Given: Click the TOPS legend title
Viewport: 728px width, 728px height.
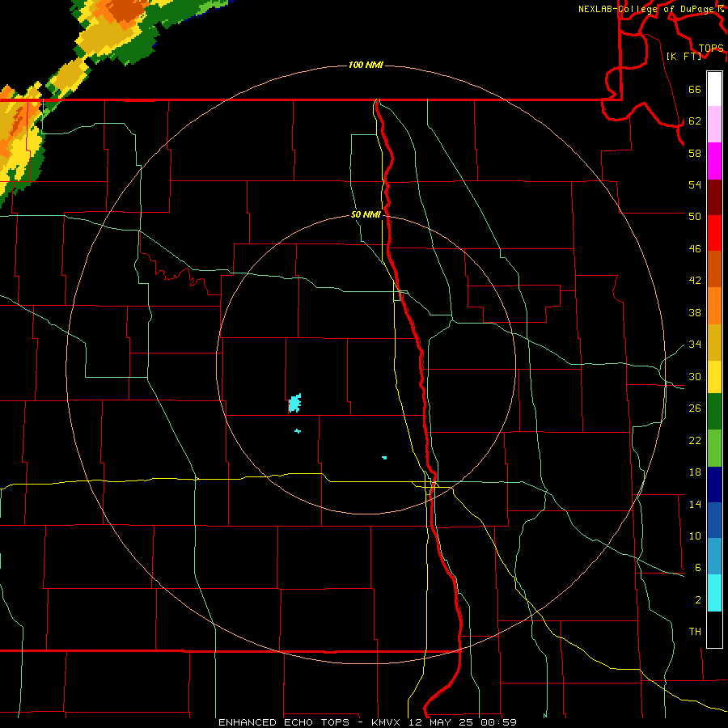Looking at the screenshot, I should 711,48.
